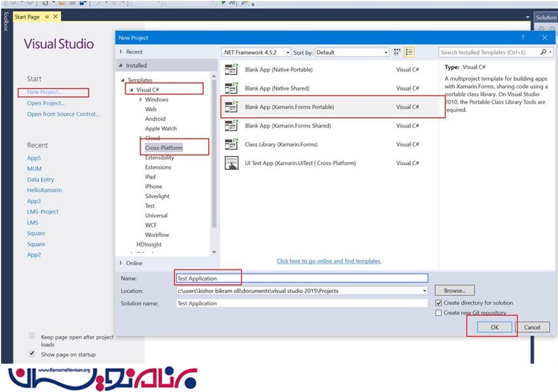The image size is (558, 392).
Task: Select the UI Test App template icon
Action: tap(232, 163)
